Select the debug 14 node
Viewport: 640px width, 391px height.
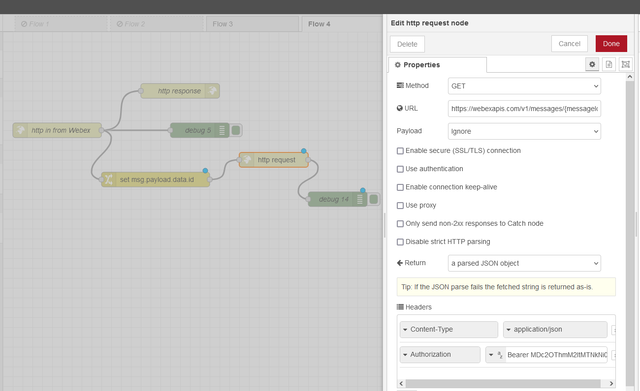point(337,199)
